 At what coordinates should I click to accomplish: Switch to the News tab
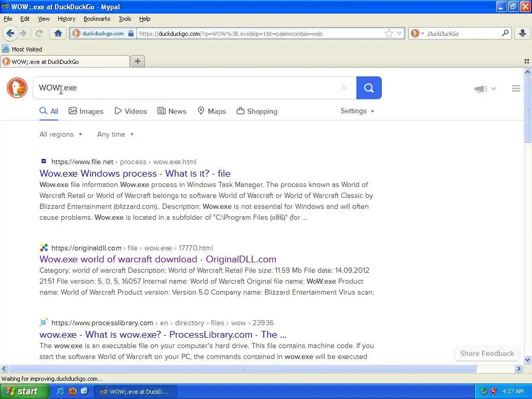(x=171, y=111)
